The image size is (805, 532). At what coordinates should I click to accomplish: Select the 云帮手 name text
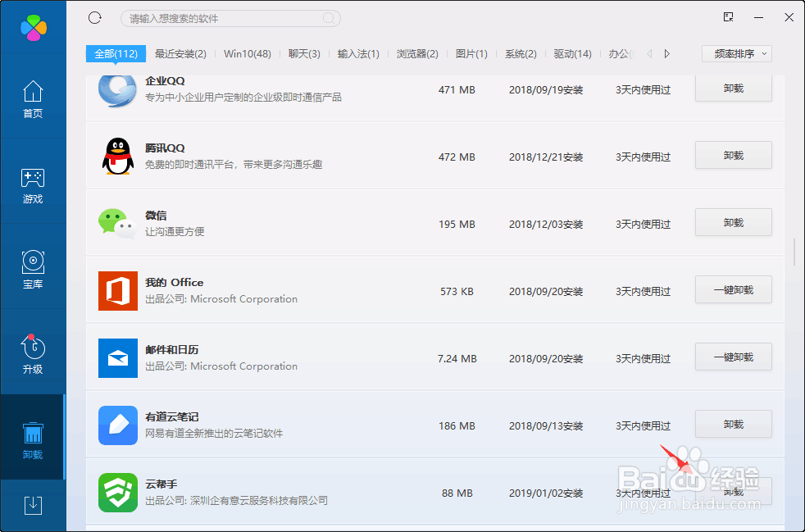coord(161,484)
